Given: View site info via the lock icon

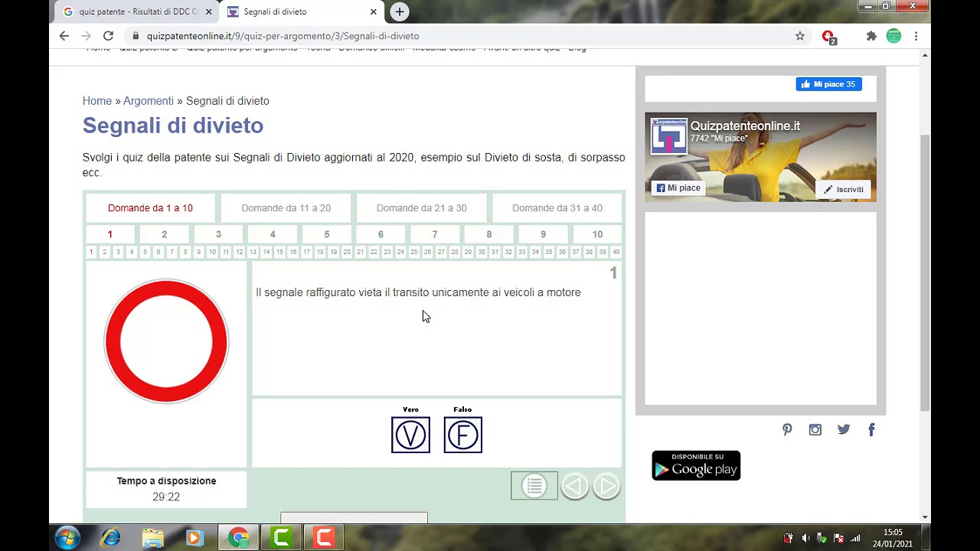Looking at the screenshot, I should 136,36.
